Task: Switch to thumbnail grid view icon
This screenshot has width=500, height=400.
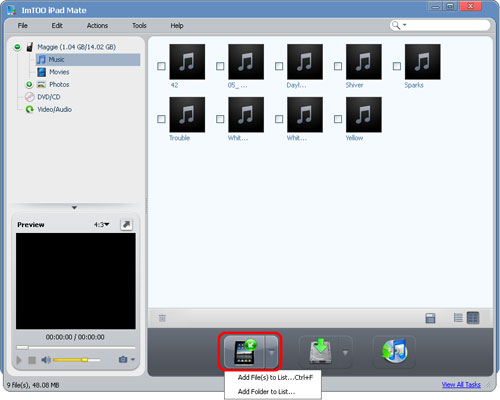Action: 473,318
